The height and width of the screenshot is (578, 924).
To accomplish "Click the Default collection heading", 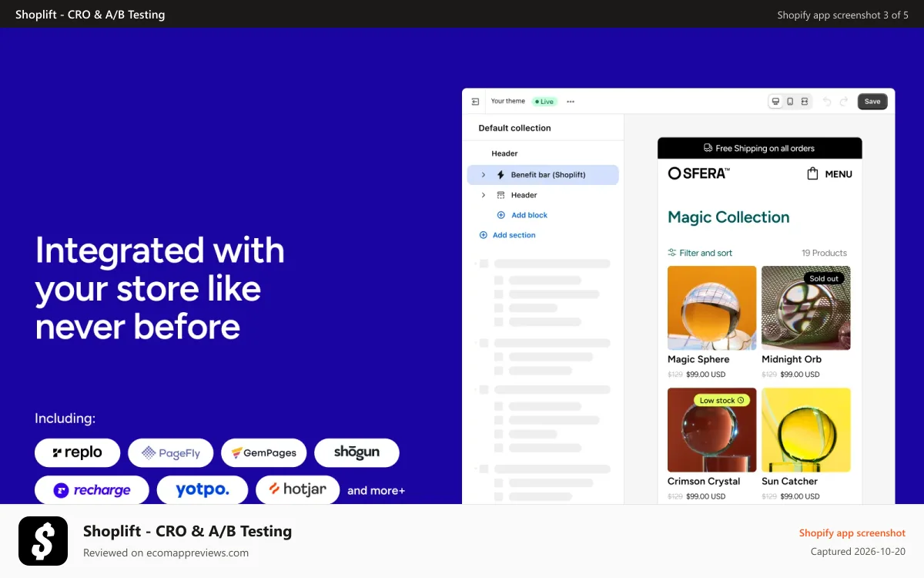I will pos(514,128).
